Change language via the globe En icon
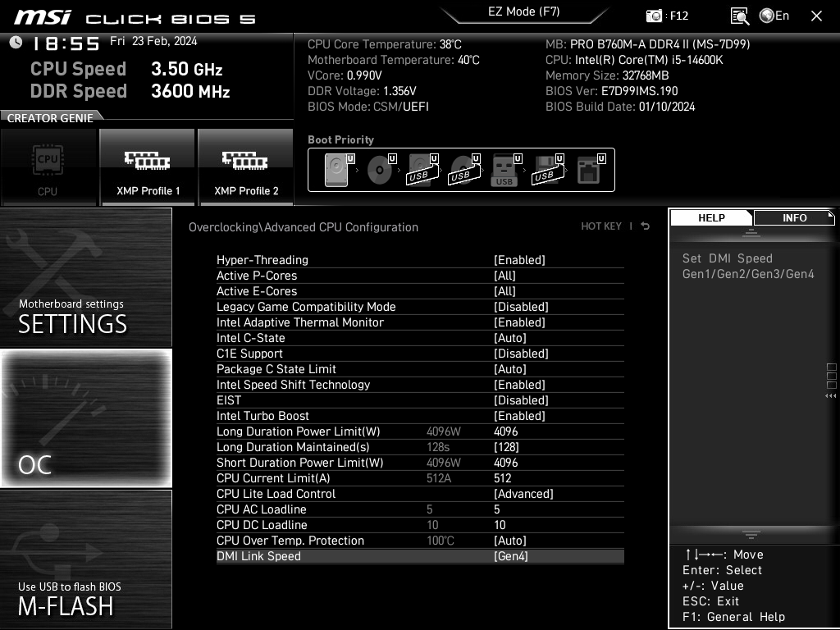This screenshot has height=630, width=840. [774, 16]
